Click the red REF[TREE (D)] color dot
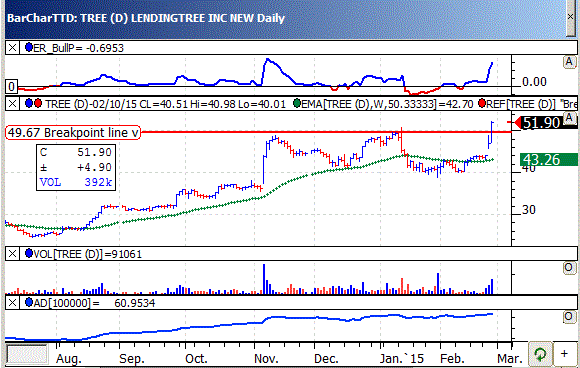 pos(482,104)
